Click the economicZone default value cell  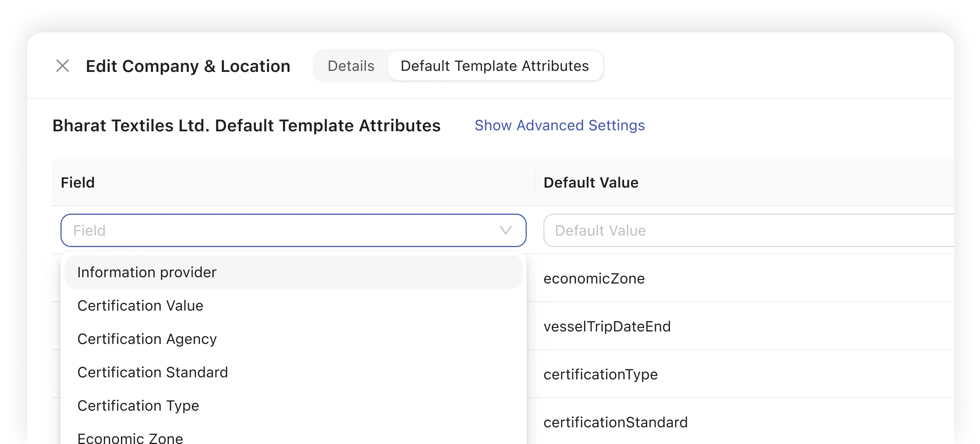click(x=594, y=279)
